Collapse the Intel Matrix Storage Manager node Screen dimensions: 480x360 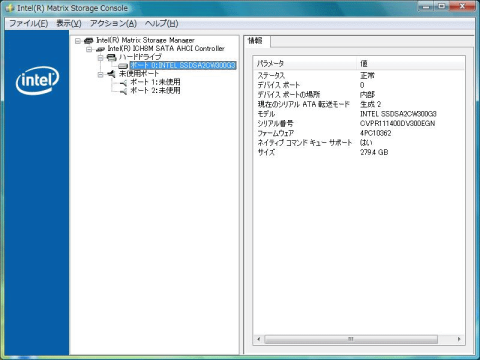[x=78, y=41]
